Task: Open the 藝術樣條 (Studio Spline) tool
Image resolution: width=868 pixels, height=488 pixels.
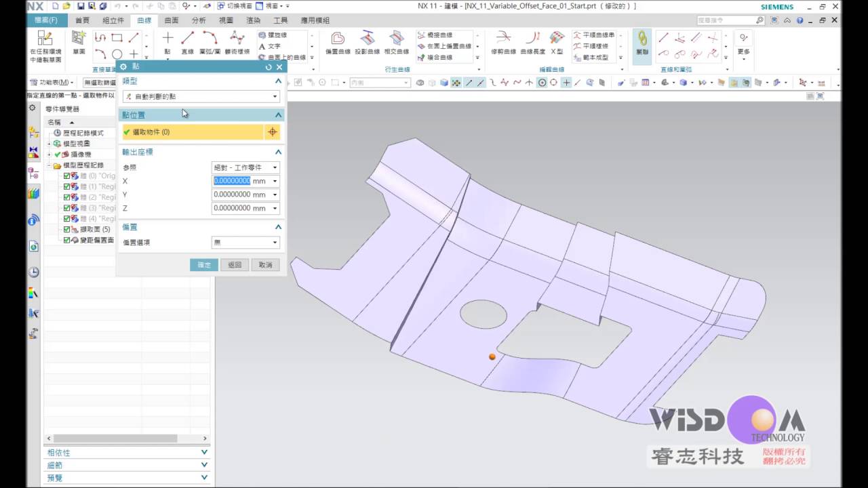Action: pyautogui.click(x=237, y=42)
